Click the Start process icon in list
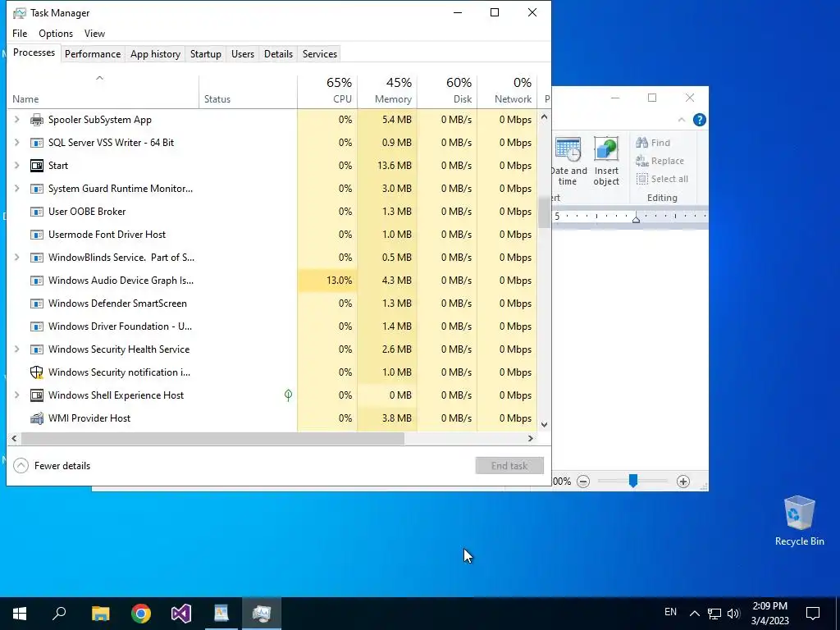Viewport: 840px width, 630px height. coord(36,166)
